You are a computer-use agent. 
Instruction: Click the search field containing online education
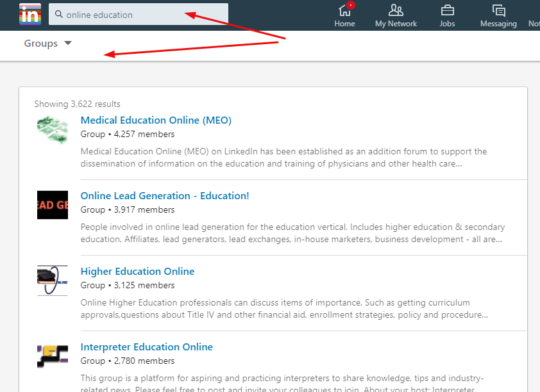click(x=141, y=14)
